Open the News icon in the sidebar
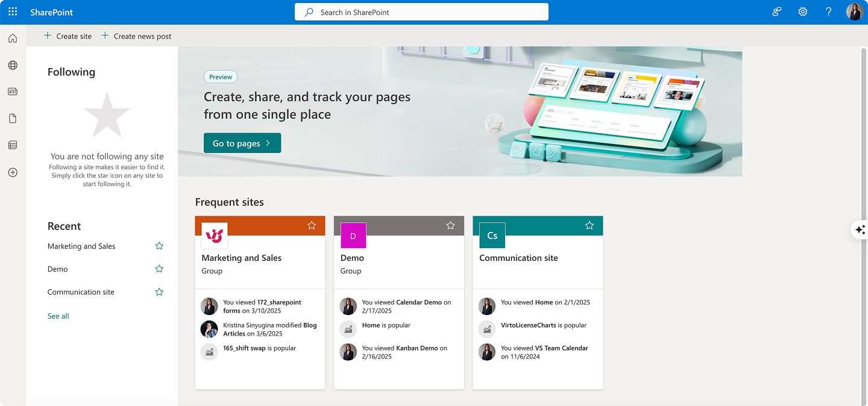This screenshot has height=406, width=868. pyautogui.click(x=12, y=91)
